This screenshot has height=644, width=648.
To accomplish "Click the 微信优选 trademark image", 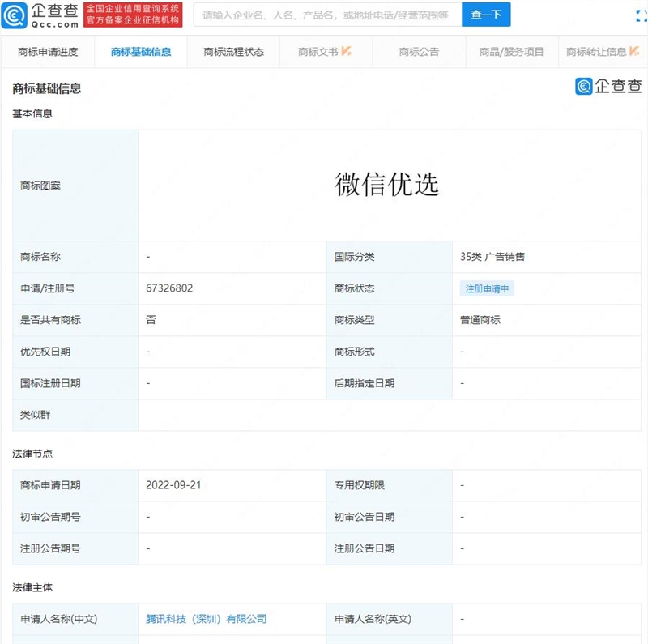I will pyautogui.click(x=387, y=185).
